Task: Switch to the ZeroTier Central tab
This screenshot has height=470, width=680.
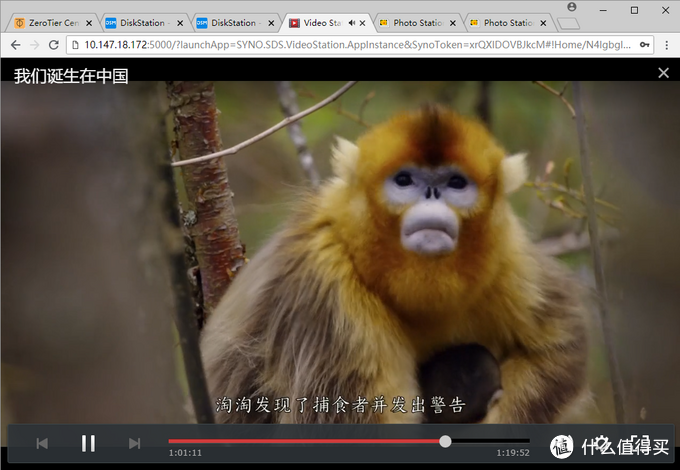Action: 50,23
